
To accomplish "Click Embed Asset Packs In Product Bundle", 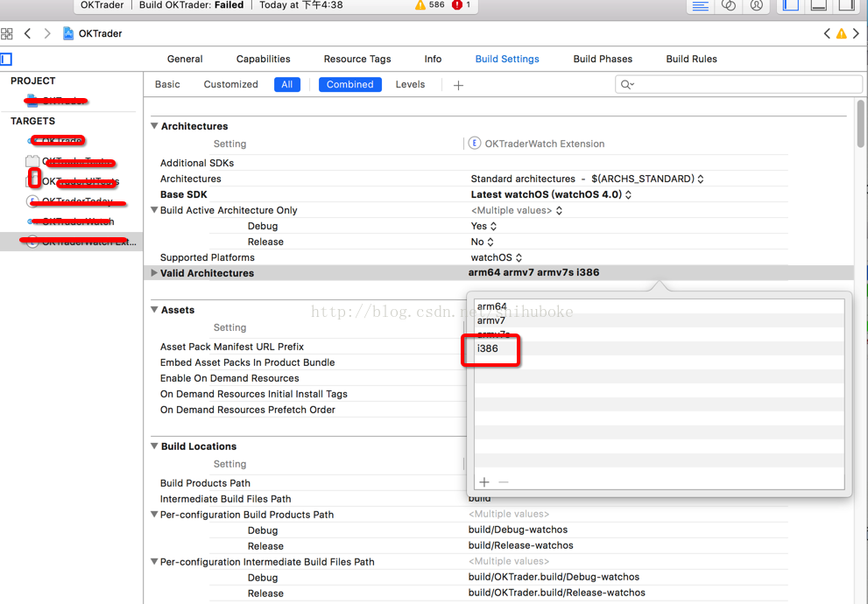I will pyautogui.click(x=248, y=362).
